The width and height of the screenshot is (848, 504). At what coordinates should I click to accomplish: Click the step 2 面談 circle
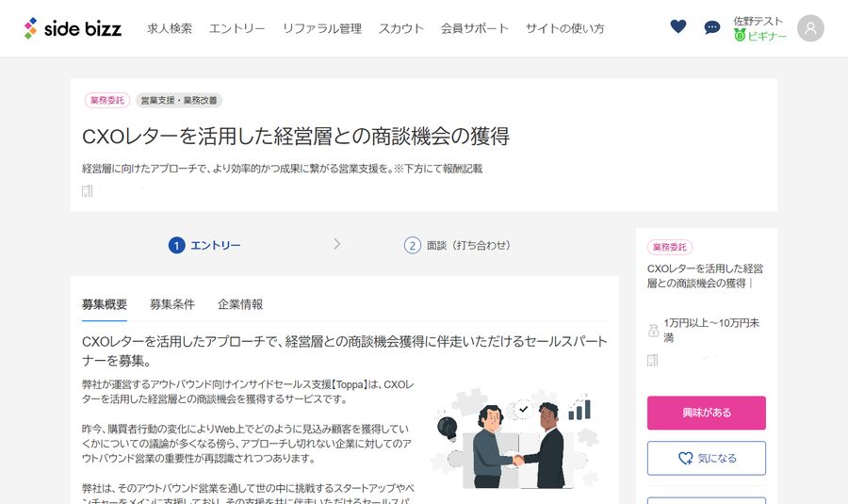pyautogui.click(x=412, y=246)
